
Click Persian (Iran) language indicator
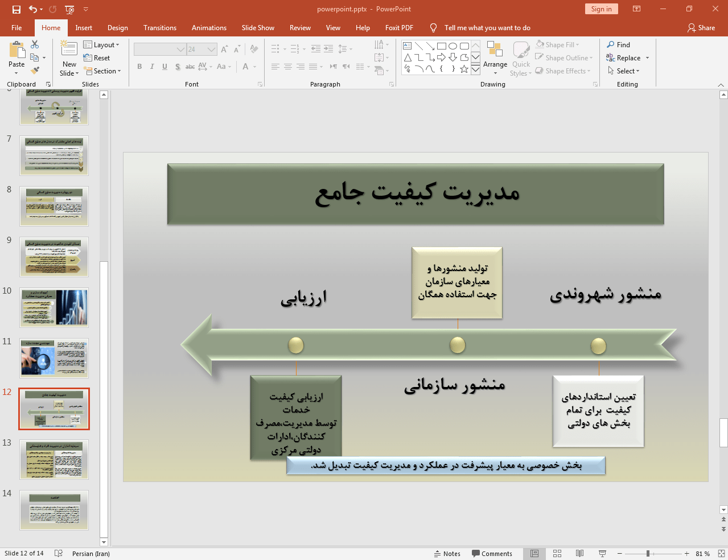[91, 554]
